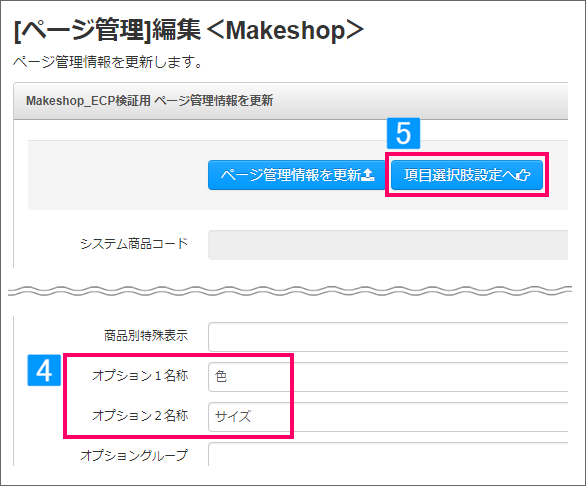
Task: Click the システム商品コード label
Action: coord(134,244)
